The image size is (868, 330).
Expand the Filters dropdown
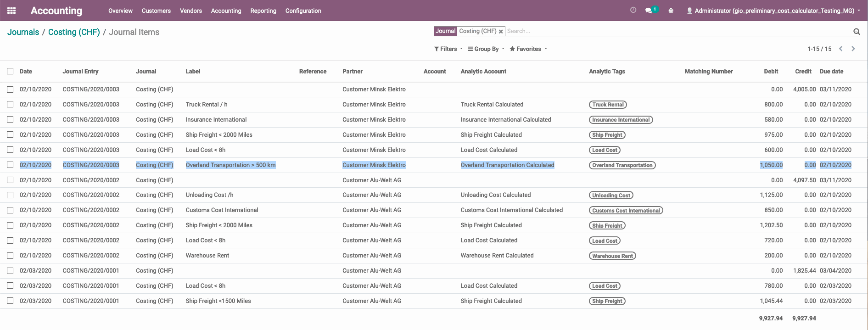(448, 49)
